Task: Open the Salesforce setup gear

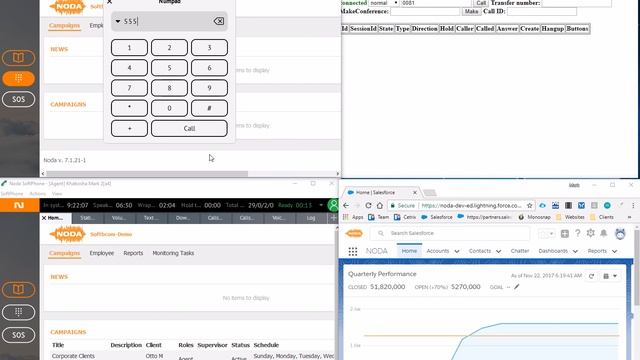Action: 590,233
